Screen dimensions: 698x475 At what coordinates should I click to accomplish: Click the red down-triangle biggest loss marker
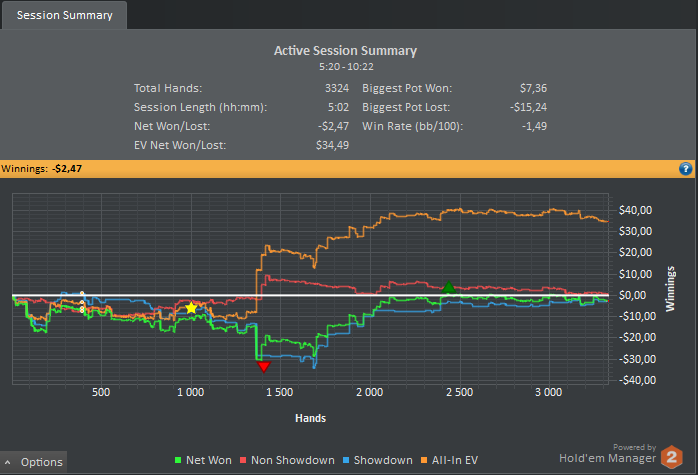pos(264,367)
